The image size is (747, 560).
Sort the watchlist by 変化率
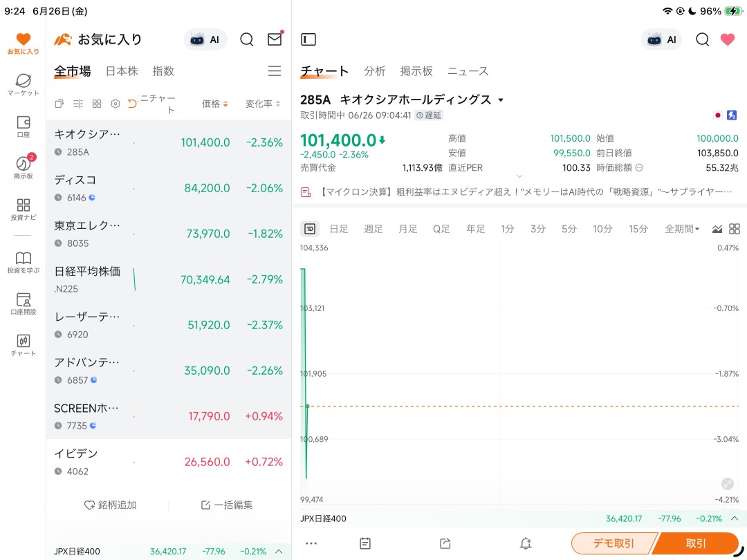(x=263, y=104)
